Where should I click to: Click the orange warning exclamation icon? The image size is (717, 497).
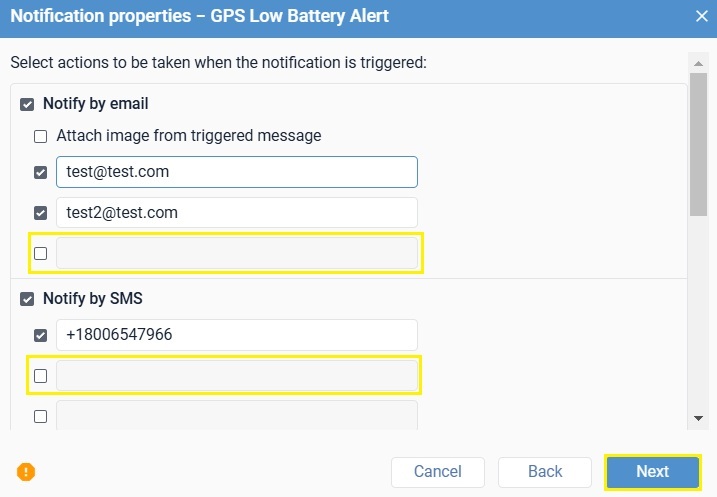tap(26, 472)
